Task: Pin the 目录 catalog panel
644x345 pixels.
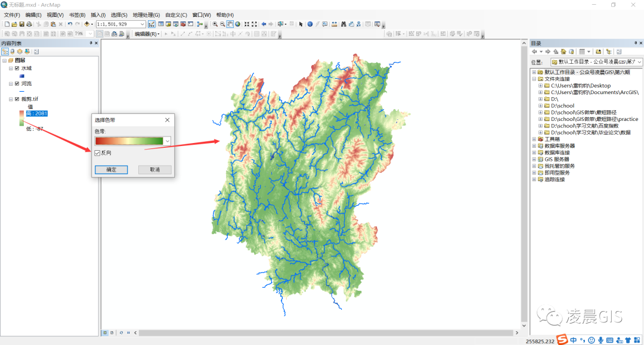Action: (636, 43)
